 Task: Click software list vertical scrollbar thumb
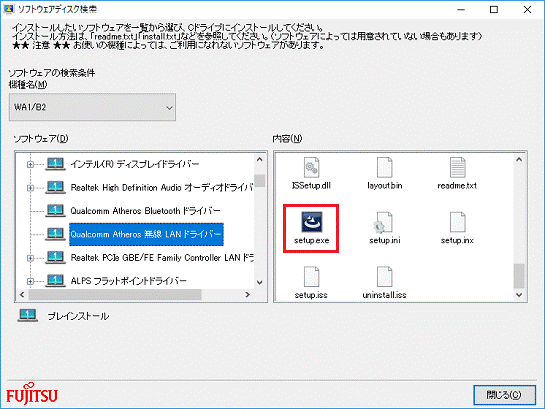(260, 181)
